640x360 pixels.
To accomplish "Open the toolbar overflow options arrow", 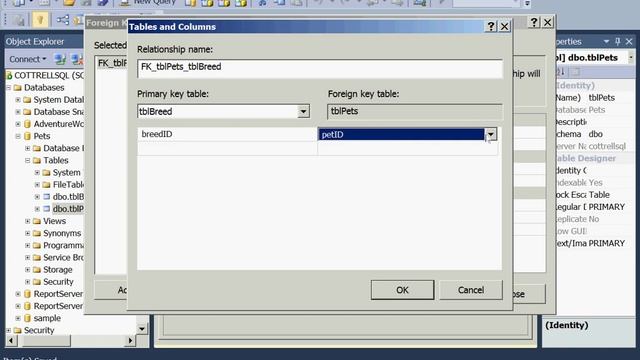I will click(527, 3).
